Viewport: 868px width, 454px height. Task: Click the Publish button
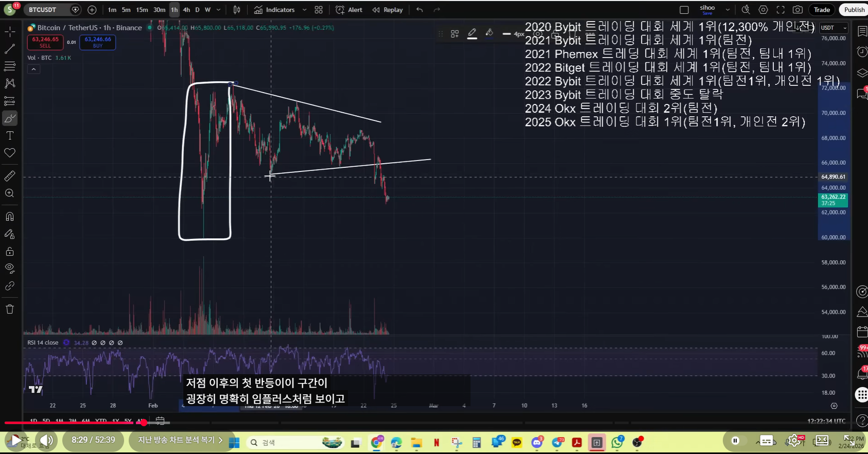854,10
